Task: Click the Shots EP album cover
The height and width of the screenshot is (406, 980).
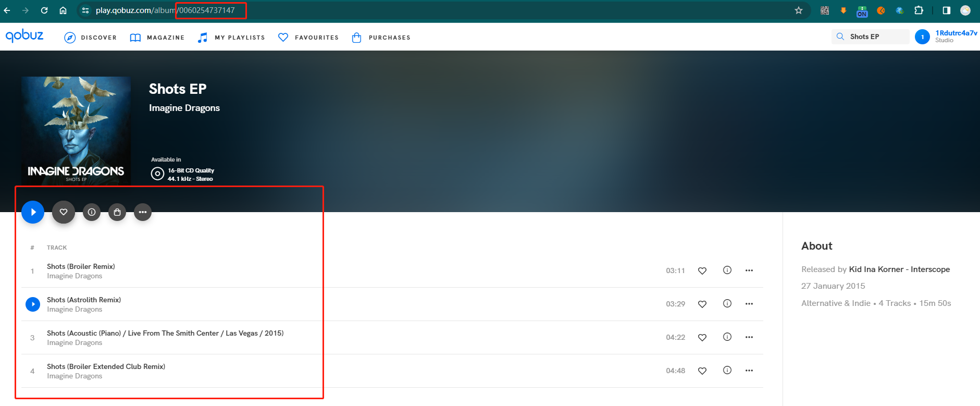Action: coord(76,131)
